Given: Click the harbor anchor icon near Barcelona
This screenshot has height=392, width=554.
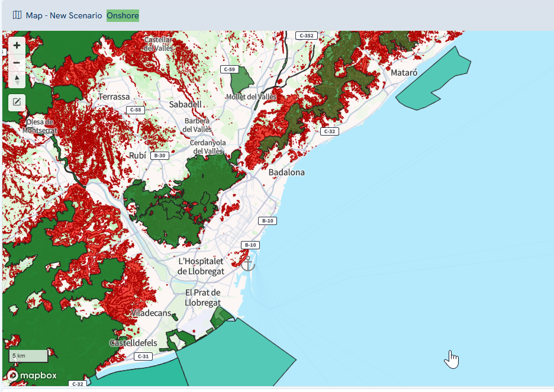Looking at the screenshot, I should (x=248, y=264).
